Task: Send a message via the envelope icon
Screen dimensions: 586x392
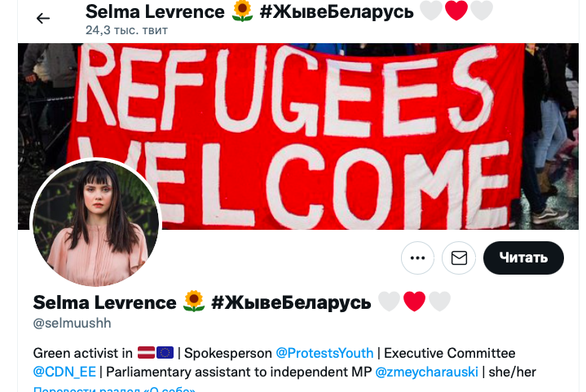Action: tap(459, 258)
